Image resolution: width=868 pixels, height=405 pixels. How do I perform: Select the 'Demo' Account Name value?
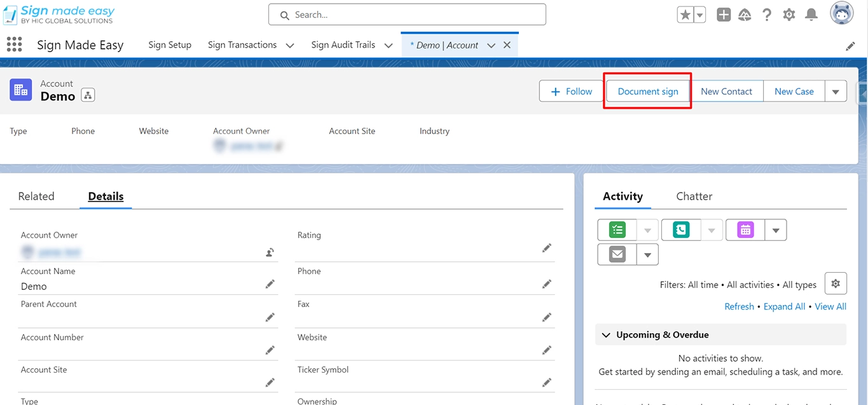point(34,286)
